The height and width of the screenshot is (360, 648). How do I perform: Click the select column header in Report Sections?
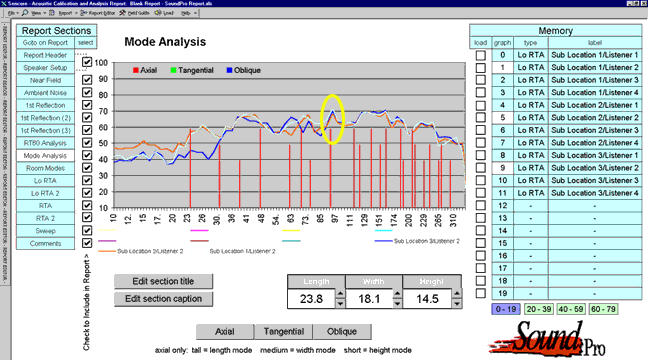[x=86, y=43]
